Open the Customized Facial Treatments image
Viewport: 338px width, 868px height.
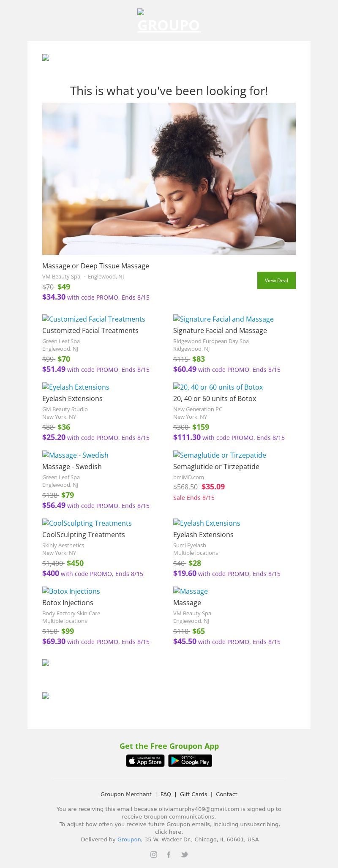pos(94,319)
